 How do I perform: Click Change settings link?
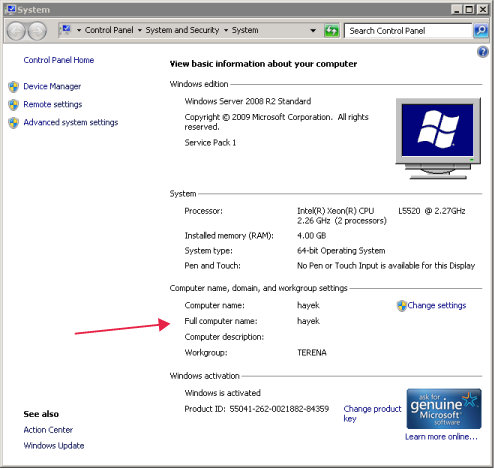(437, 306)
